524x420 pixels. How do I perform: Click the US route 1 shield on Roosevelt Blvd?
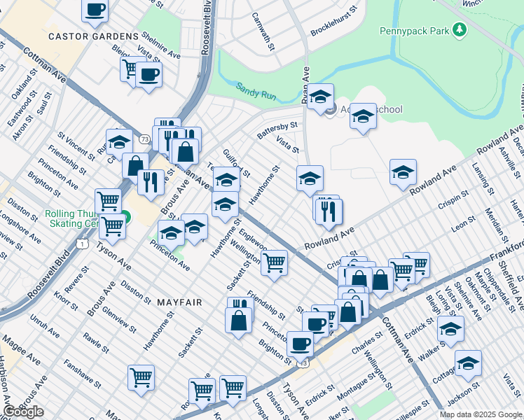(82, 244)
